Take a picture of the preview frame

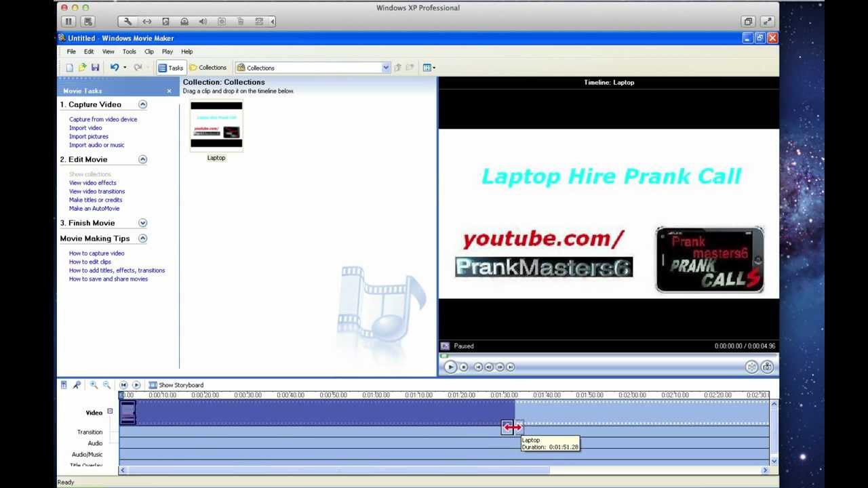coord(767,367)
